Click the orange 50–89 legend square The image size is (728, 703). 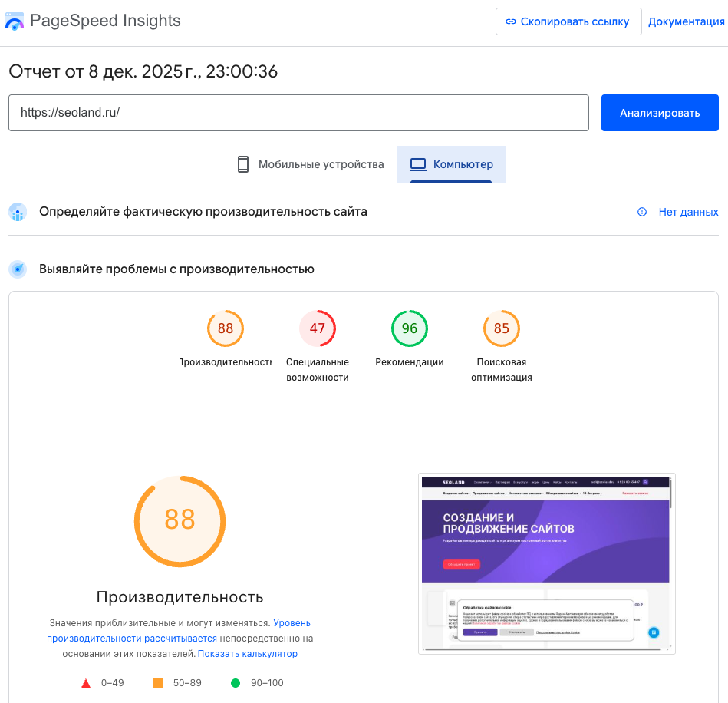(160, 682)
